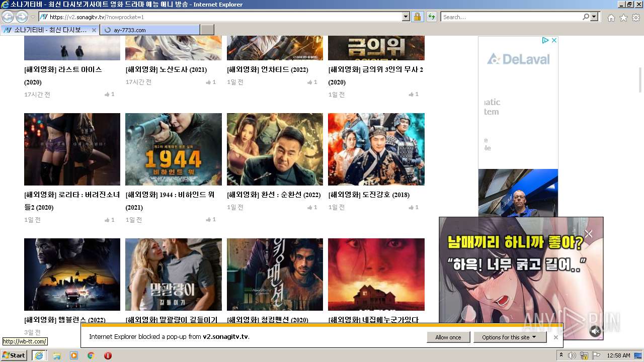644x362 pixels.
Task: Open a new blank tab
Action: pos(207,30)
